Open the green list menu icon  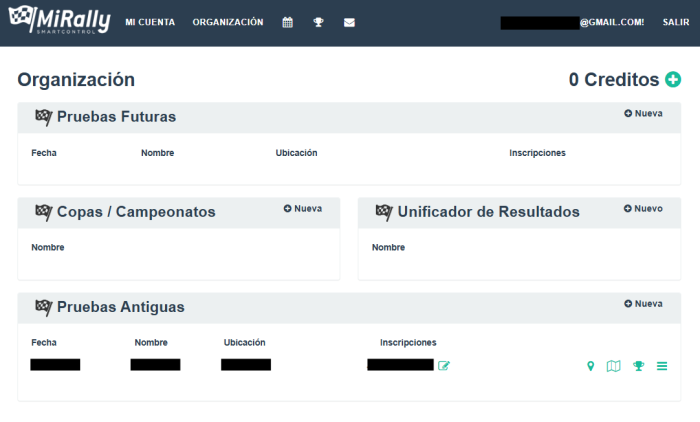pyautogui.click(x=662, y=366)
